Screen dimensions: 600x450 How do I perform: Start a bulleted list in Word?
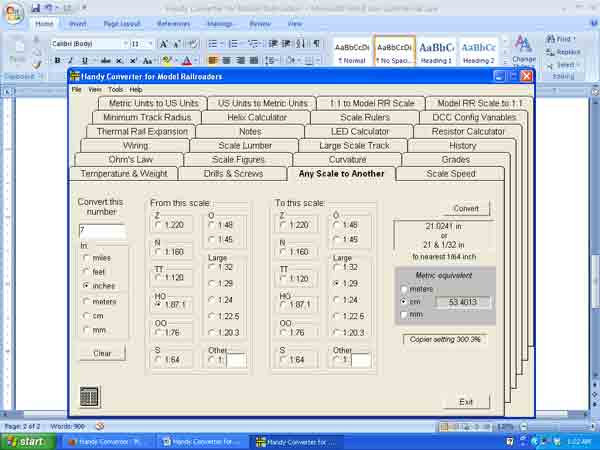coord(212,44)
